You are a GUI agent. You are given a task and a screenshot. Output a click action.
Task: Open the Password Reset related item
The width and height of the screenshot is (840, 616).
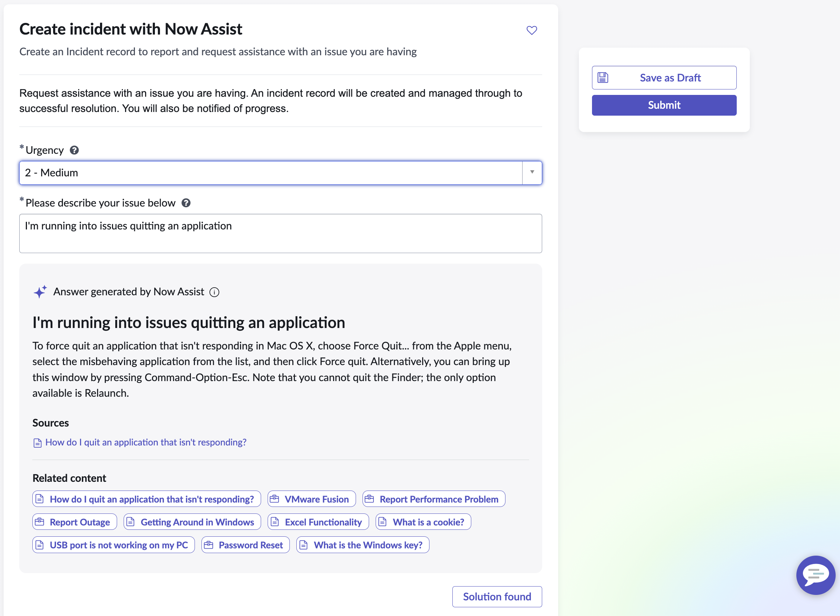(x=246, y=545)
